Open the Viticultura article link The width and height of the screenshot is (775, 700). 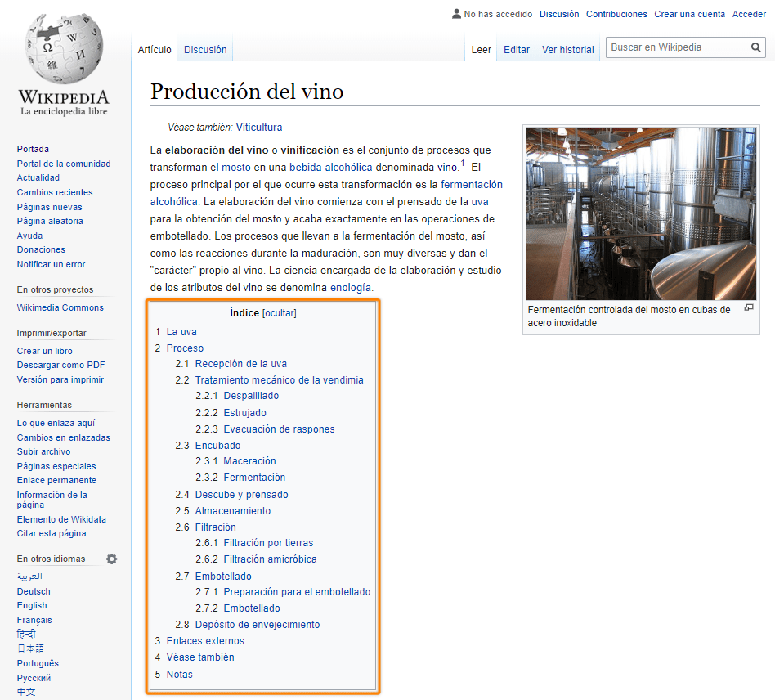tap(258, 127)
